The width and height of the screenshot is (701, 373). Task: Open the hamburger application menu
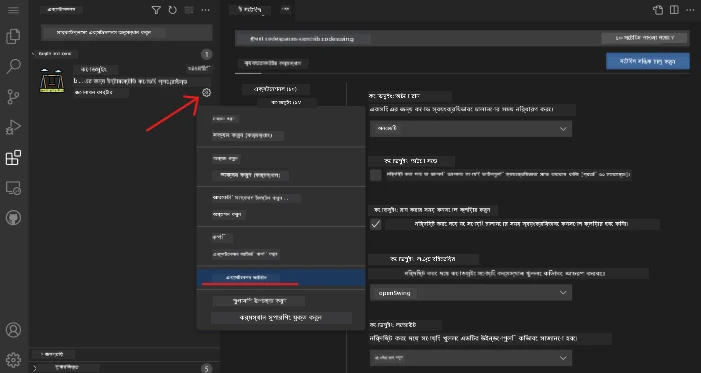(x=13, y=10)
